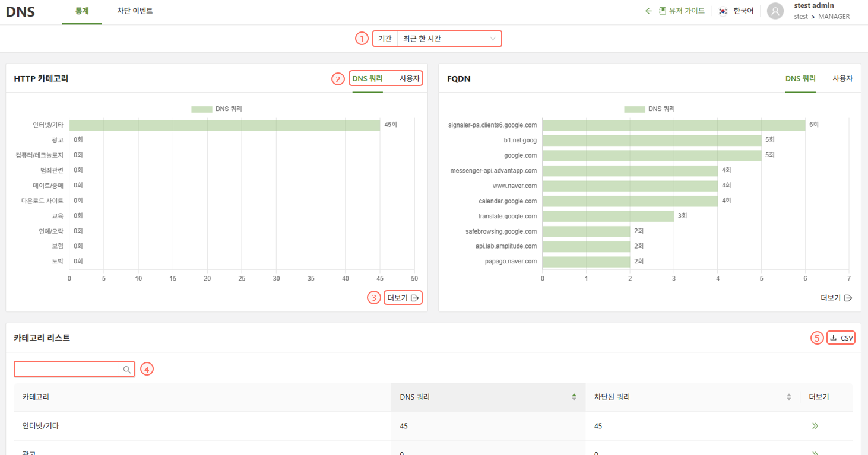The image size is (868, 455).
Task: Download category list as CSV
Action: (841, 338)
